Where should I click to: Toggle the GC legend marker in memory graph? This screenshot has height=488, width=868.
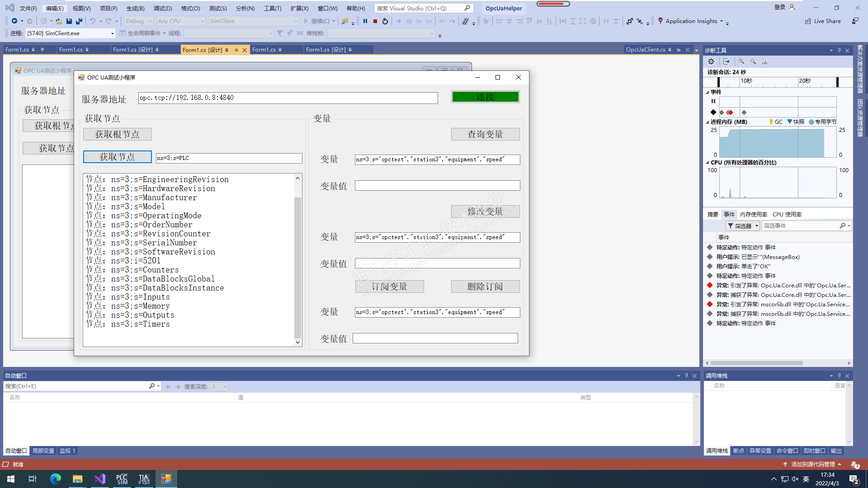pos(771,122)
